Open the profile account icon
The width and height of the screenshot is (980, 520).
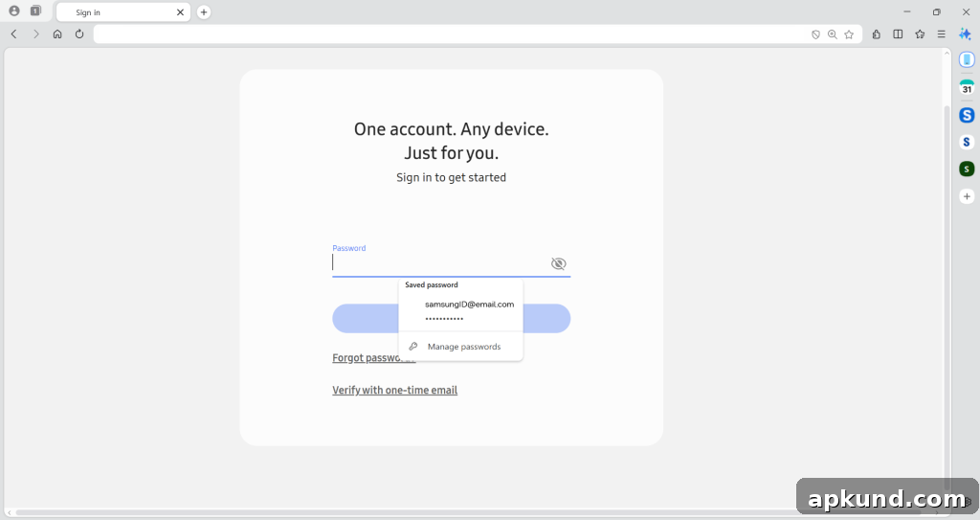[14, 11]
